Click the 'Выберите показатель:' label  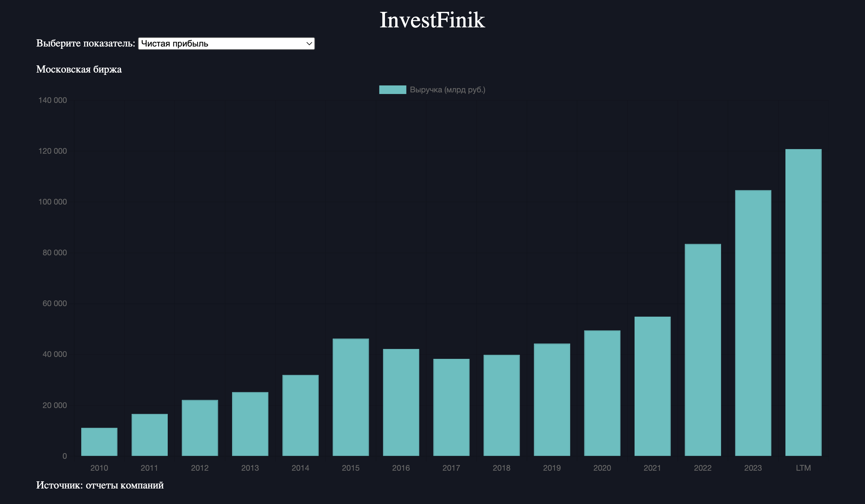[x=86, y=43]
